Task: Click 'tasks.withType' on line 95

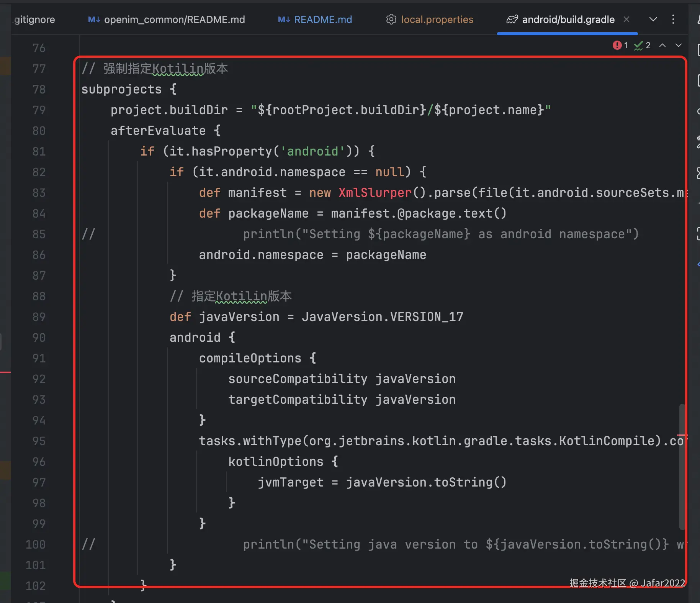Action: (x=250, y=441)
